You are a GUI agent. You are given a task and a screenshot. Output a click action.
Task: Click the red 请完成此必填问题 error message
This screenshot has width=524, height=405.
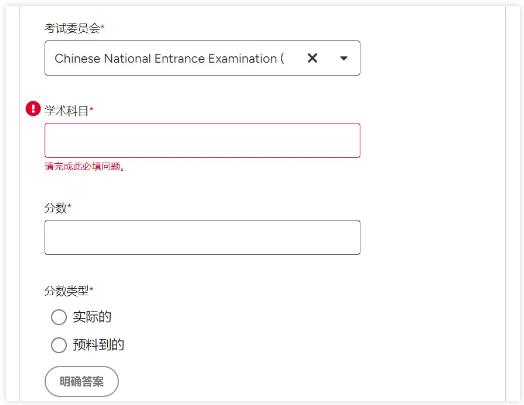click(x=85, y=166)
